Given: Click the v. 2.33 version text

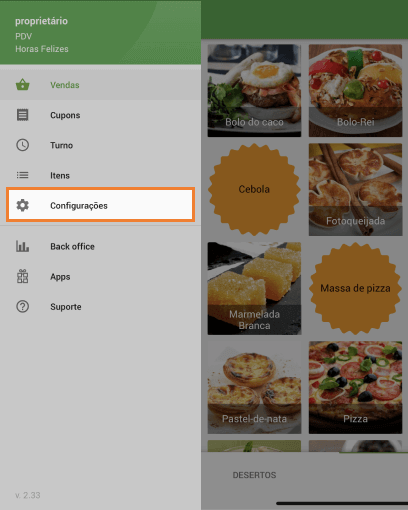Looking at the screenshot, I should tap(28, 495).
